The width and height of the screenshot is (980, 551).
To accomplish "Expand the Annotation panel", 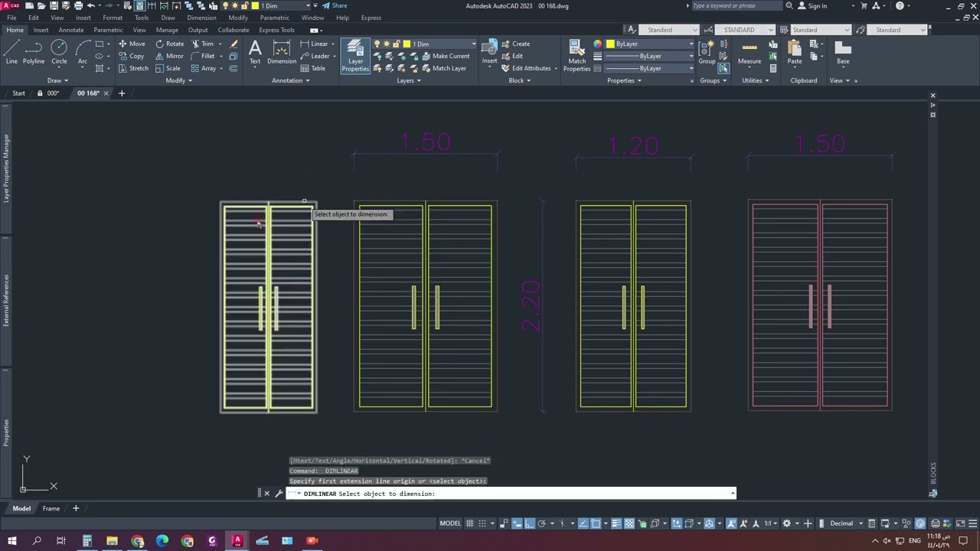I will (x=290, y=80).
